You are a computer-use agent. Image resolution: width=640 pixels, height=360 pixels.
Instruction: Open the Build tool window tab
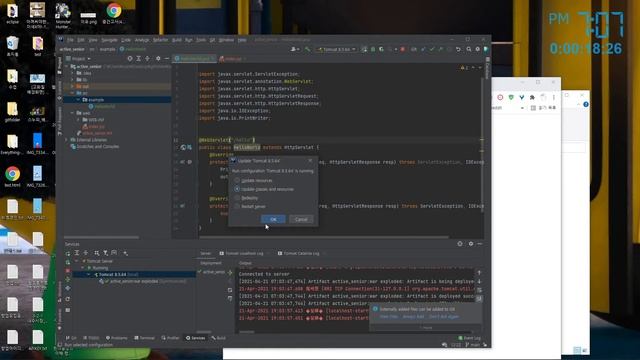(218, 338)
